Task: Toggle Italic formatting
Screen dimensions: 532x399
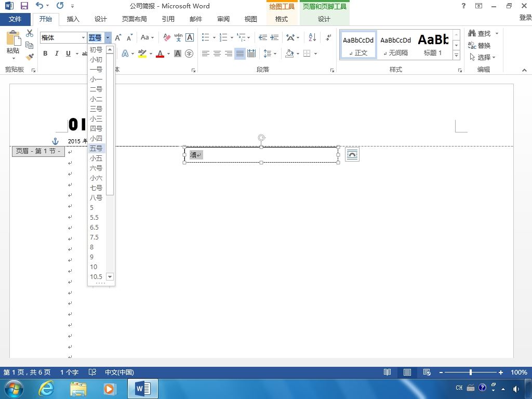Action: (57, 54)
